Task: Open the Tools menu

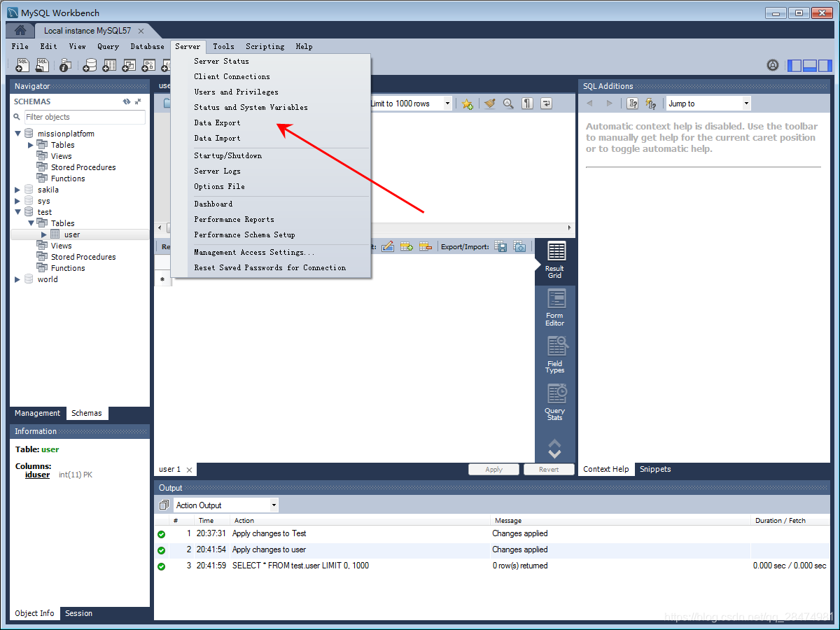Action: tap(224, 46)
